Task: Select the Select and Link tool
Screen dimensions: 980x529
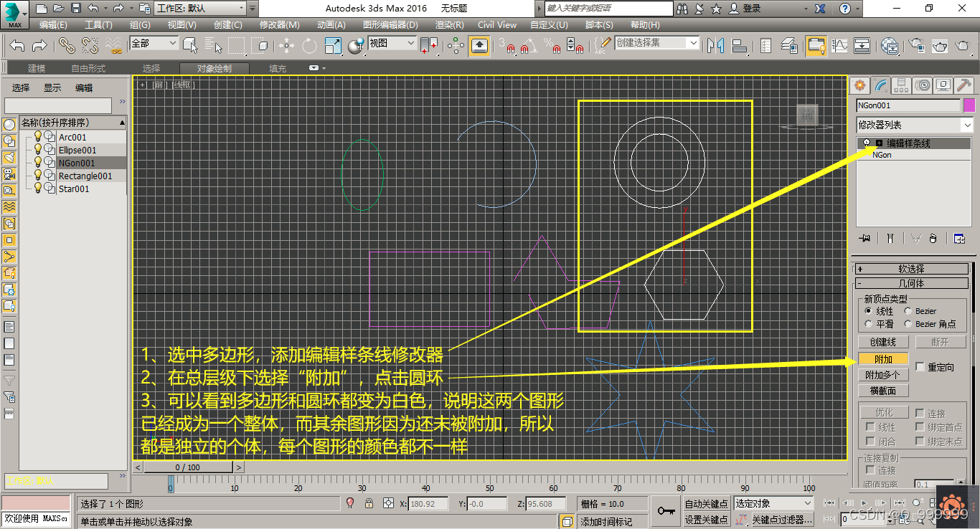Action: tap(67, 46)
